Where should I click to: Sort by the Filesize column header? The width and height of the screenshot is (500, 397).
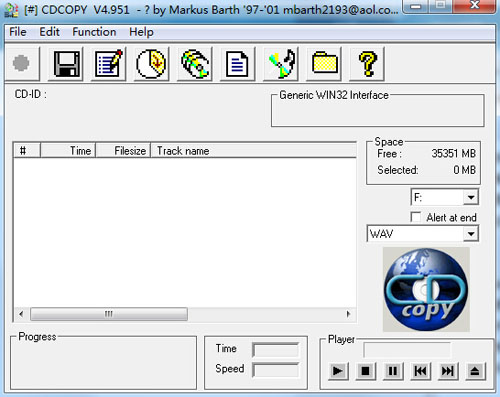123,151
